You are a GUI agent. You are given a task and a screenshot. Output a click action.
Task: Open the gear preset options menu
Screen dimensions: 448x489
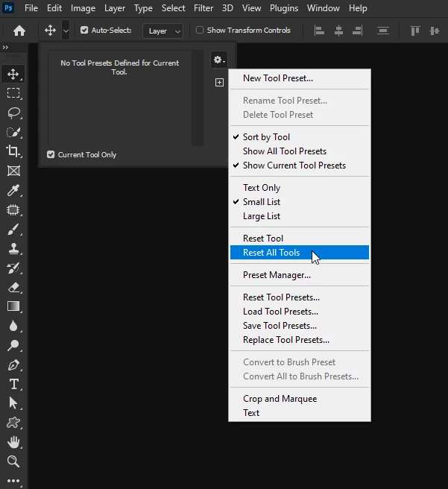click(x=219, y=60)
